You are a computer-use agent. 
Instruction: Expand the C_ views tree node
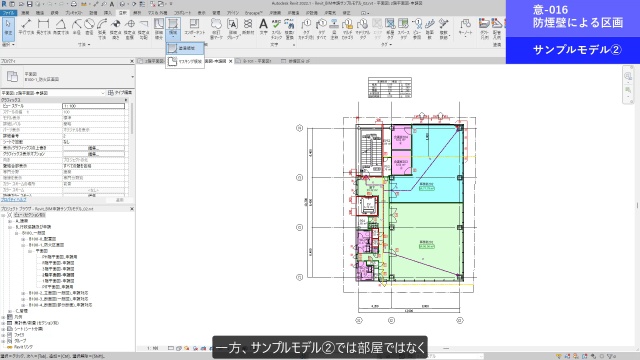click(x=10, y=311)
